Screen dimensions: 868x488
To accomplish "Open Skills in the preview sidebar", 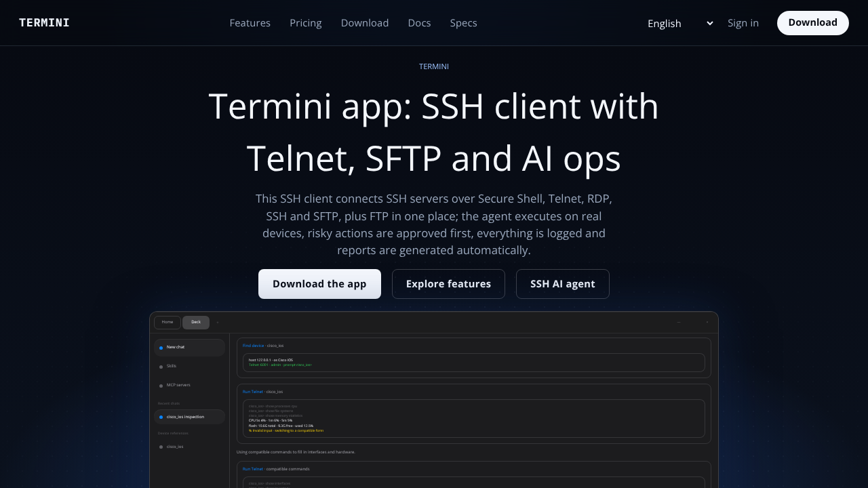I will click(190, 367).
